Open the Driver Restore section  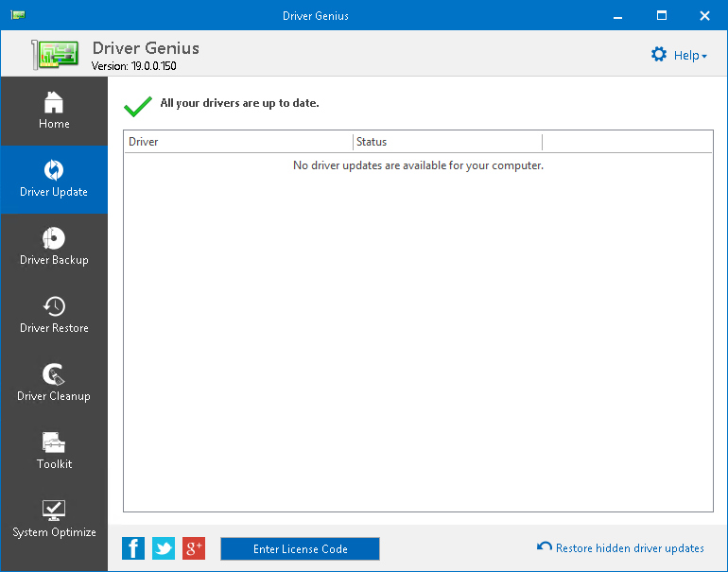point(54,316)
